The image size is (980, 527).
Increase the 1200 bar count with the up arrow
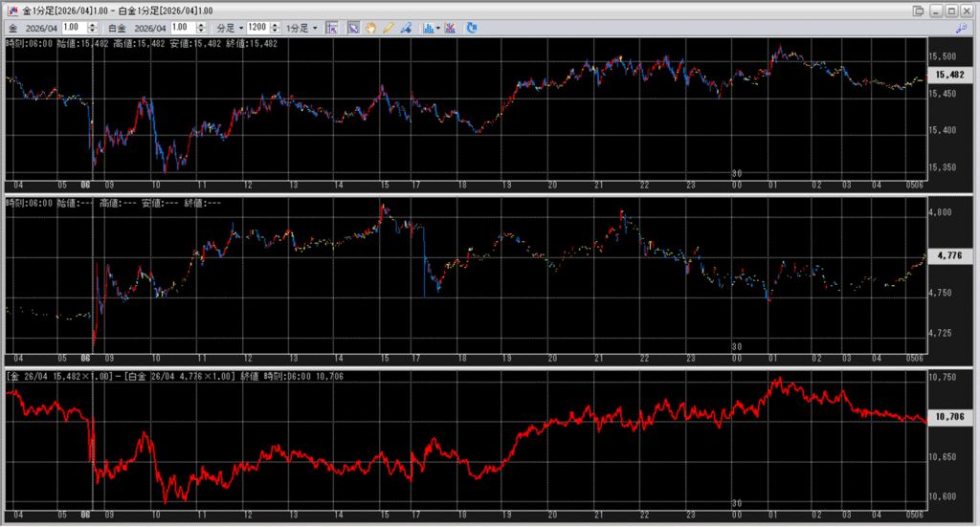[274, 25]
